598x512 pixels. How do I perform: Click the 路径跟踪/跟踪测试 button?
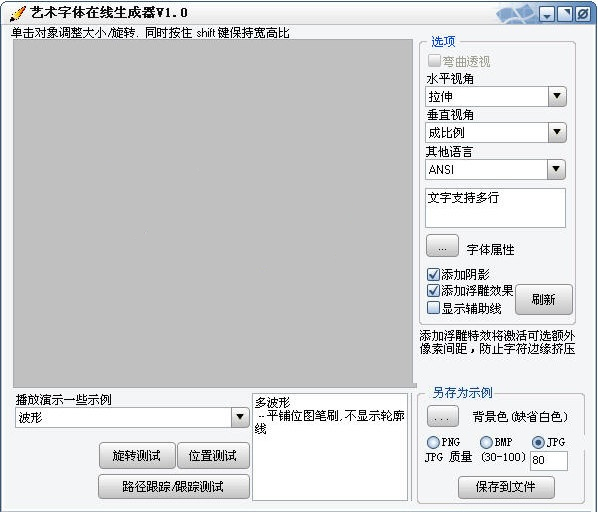tap(174, 486)
